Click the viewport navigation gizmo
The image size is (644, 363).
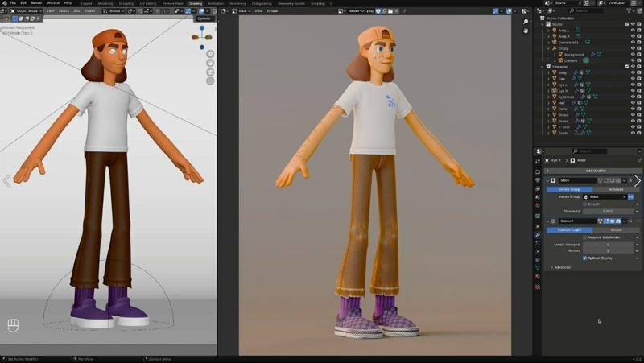pyautogui.click(x=204, y=36)
